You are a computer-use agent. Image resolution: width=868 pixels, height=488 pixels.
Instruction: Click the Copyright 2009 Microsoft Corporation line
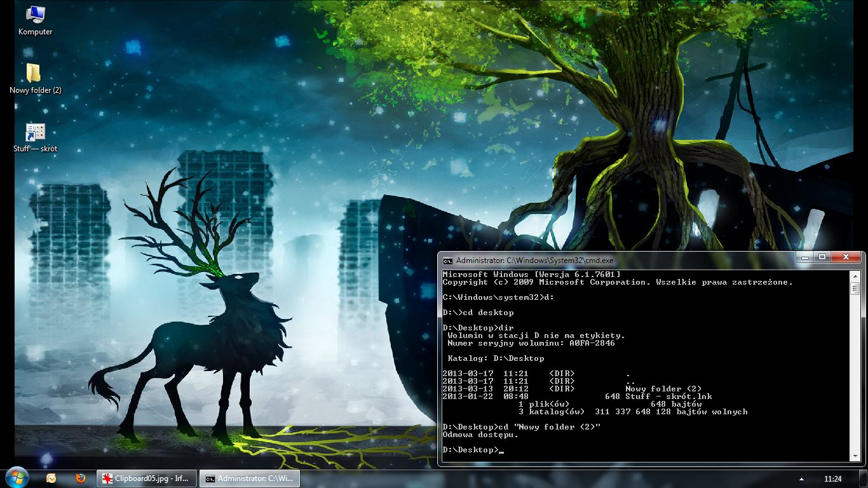click(x=618, y=282)
